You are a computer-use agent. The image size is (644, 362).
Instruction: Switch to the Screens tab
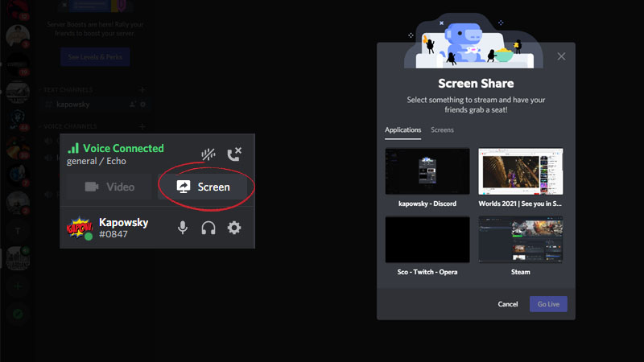coord(442,130)
